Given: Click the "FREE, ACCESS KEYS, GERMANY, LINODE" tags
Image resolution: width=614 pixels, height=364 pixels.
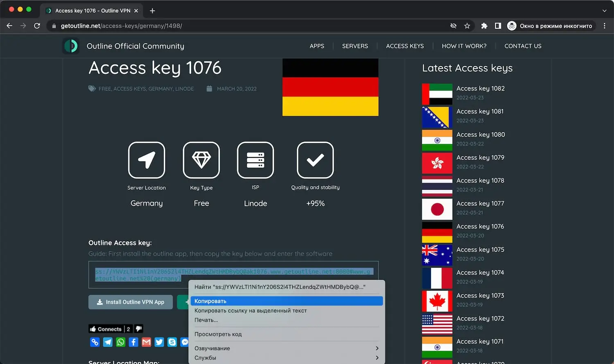Looking at the screenshot, I should click(146, 89).
